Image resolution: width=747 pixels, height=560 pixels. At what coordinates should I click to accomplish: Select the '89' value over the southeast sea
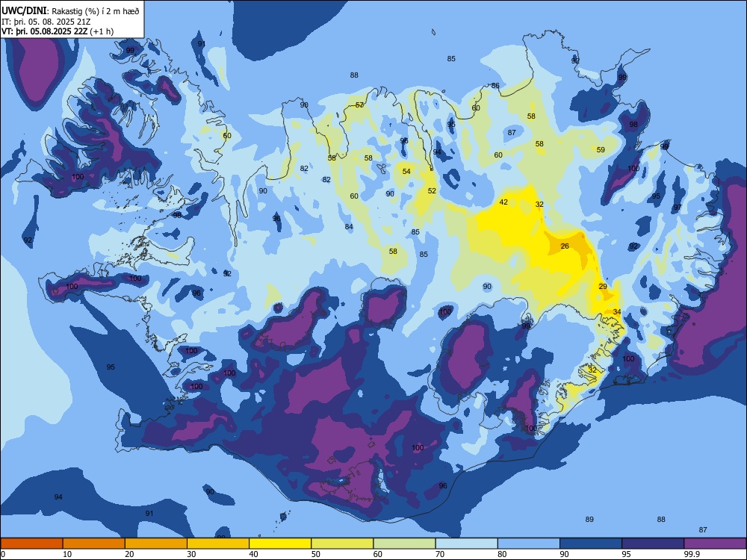click(589, 519)
